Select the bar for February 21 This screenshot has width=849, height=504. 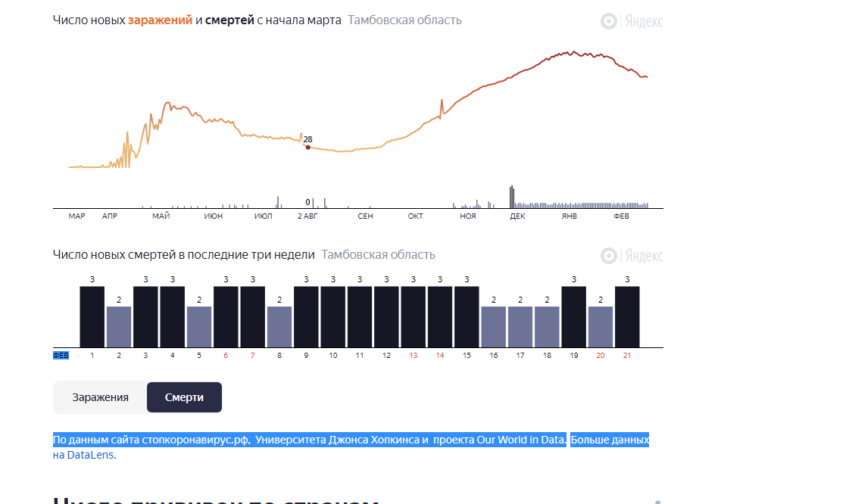627,317
